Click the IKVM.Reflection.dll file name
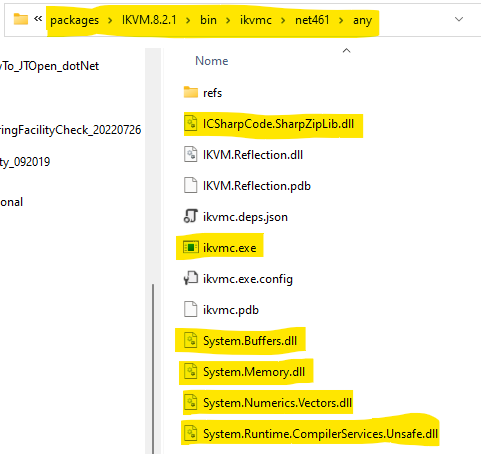Screen dimensions: 481x454 click(x=253, y=155)
